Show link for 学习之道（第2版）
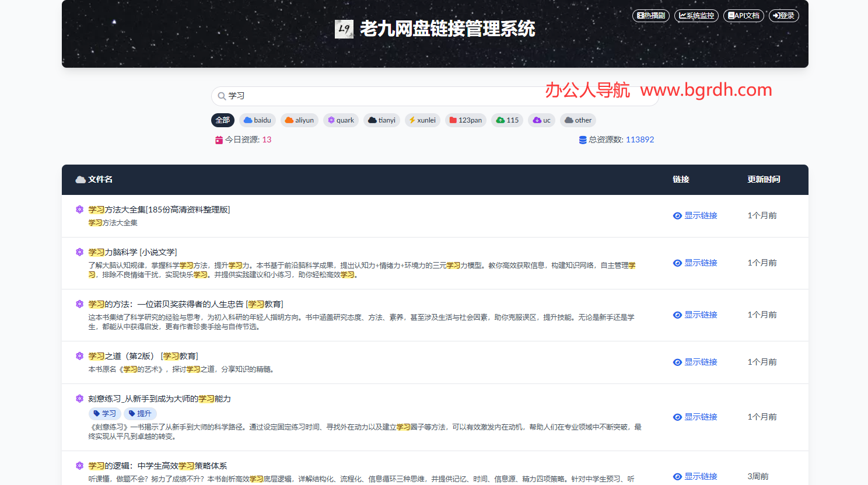This screenshot has height=485, width=868. [x=701, y=362]
